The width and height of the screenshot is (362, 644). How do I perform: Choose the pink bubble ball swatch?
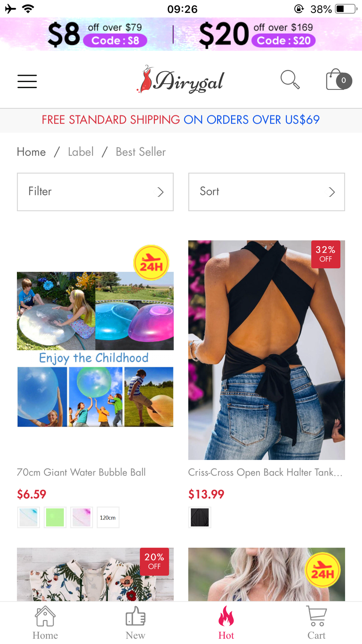coord(82,517)
